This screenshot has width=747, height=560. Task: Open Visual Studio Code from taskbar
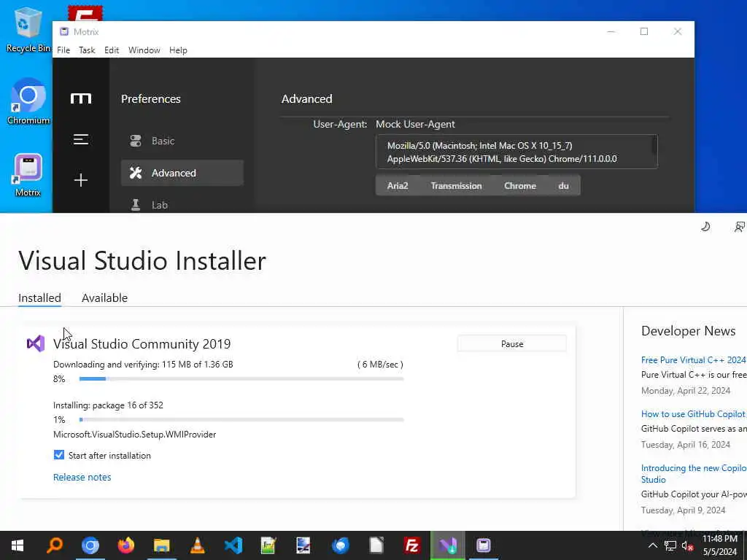click(233, 545)
